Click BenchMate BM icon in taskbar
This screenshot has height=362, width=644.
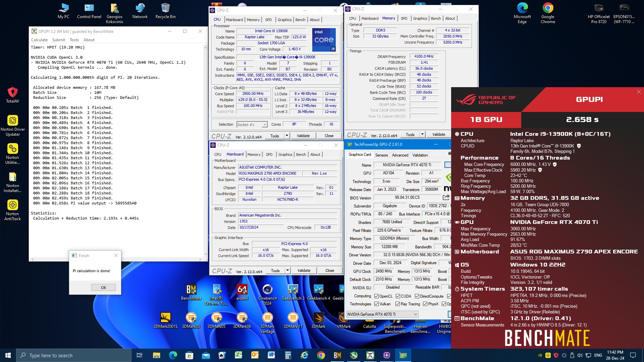[337, 355]
